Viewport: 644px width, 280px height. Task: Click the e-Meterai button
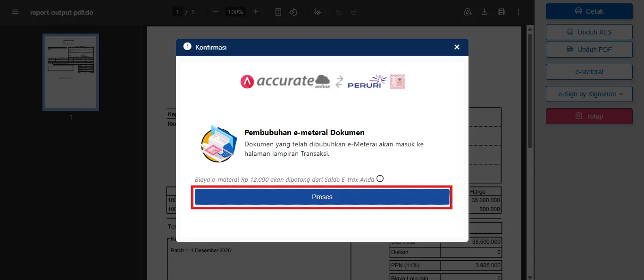tap(589, 72)
